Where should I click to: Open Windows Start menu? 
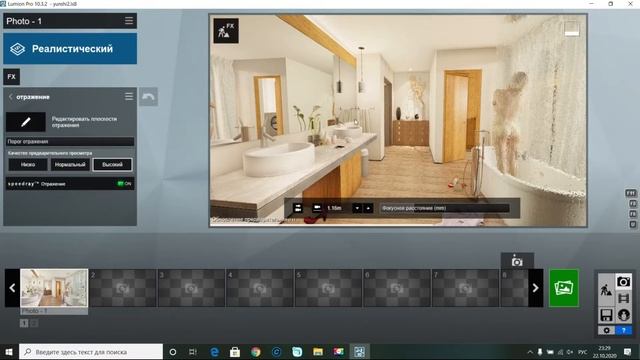point(9,352)
